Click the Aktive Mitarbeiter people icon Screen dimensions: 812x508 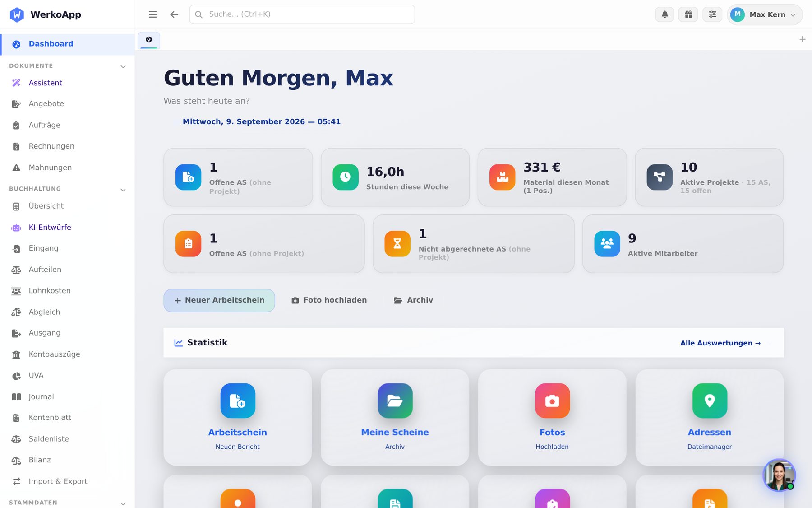pos(607,244)
